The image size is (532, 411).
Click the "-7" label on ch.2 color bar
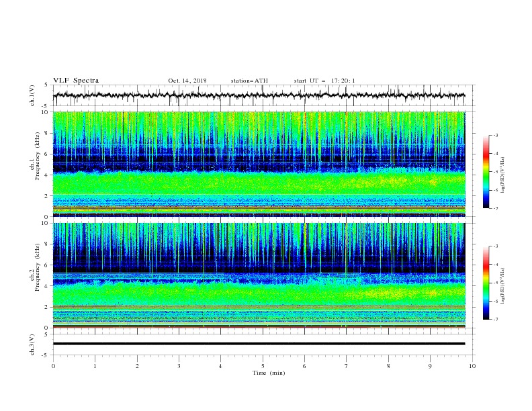click(496, 320)
